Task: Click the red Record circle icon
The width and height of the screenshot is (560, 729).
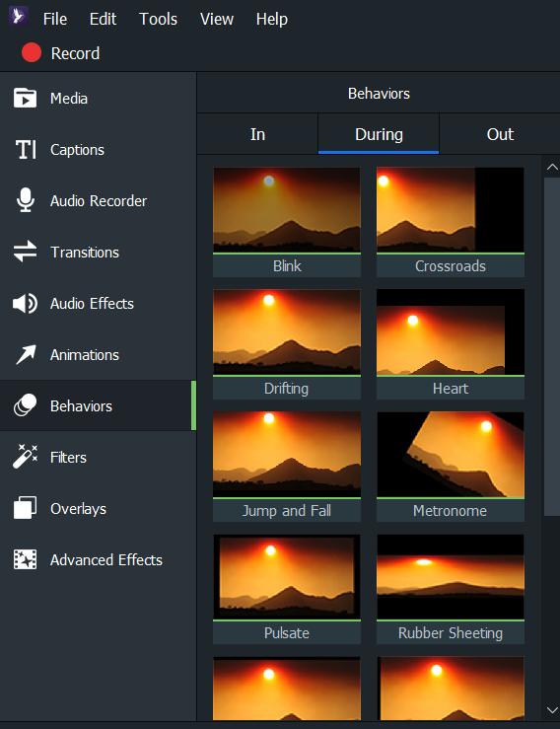Action: (32, 52)
